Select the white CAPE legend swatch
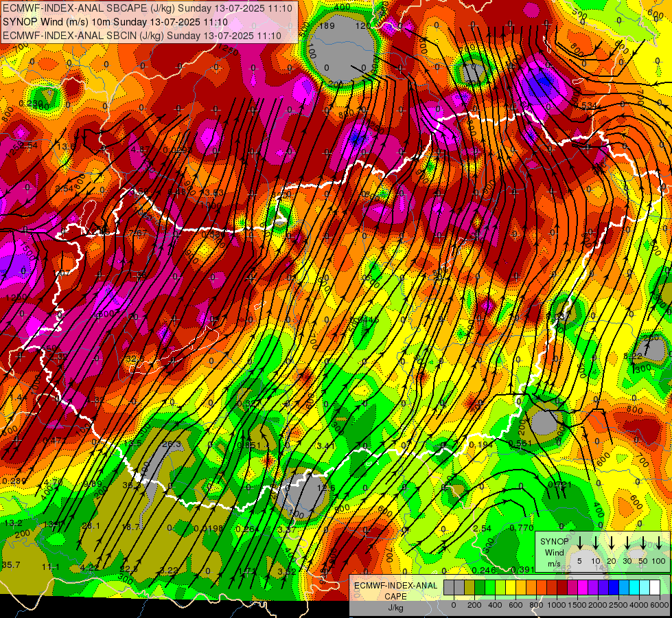The height and width of the screenshot is (618, 672). coord(655,588)
